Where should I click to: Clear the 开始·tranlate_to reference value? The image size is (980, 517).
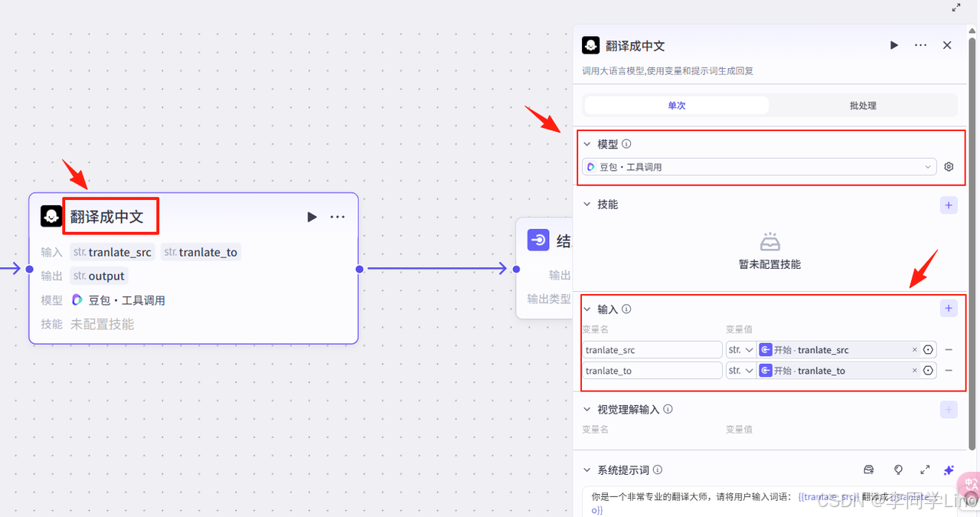[914, 371]
